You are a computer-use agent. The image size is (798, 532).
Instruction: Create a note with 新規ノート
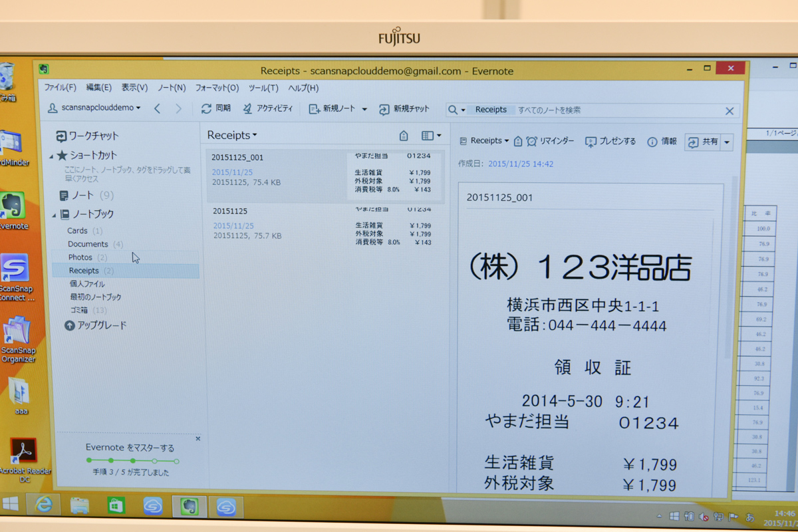pos(332,108)
